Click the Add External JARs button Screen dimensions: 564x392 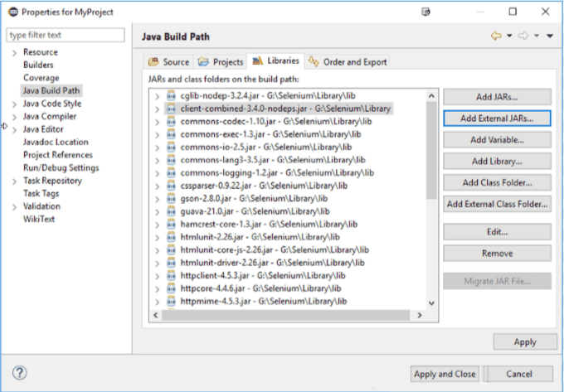[497, 118]
